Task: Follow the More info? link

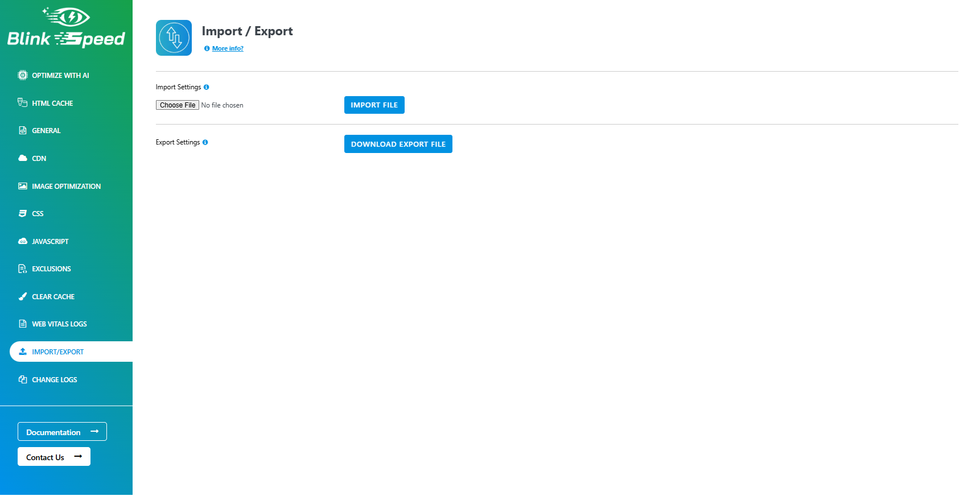Action: [228, 48]
